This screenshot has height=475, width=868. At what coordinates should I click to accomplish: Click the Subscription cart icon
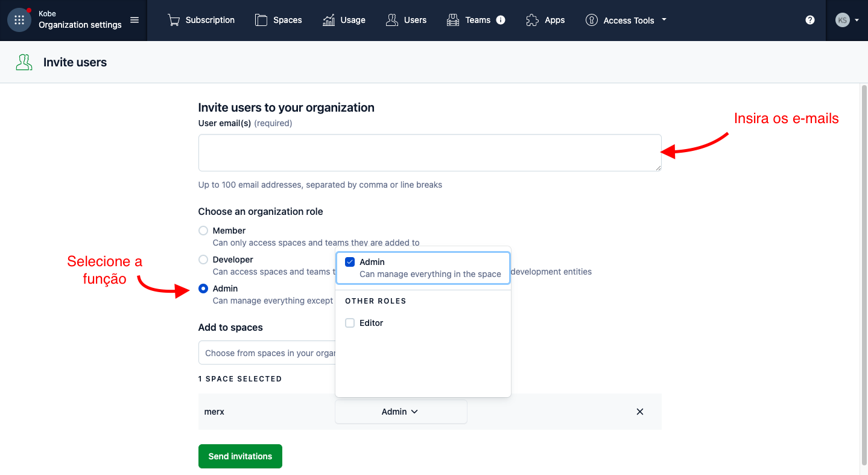pos(174,20)
